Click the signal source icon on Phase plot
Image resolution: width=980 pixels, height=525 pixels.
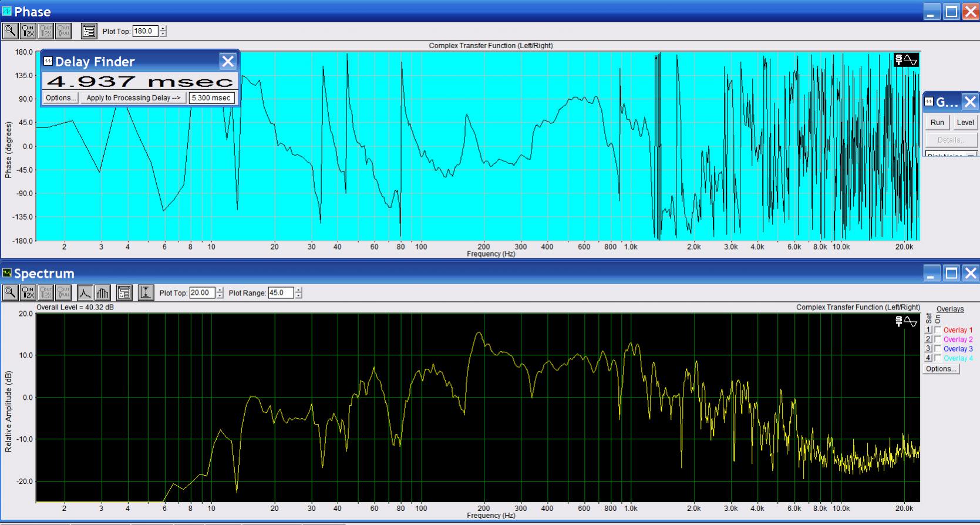[905, 60]
